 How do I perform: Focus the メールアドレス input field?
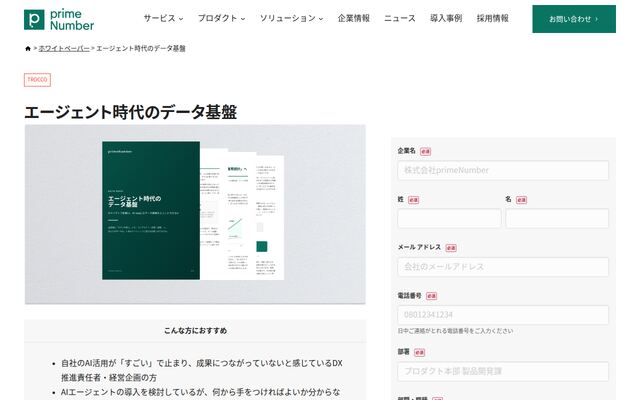coord(503,267)
